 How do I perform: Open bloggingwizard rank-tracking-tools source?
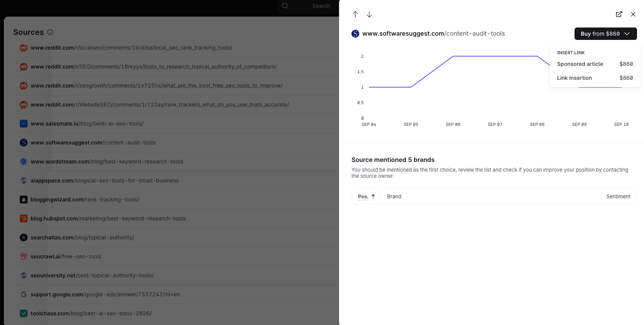[x=85, y=199]
